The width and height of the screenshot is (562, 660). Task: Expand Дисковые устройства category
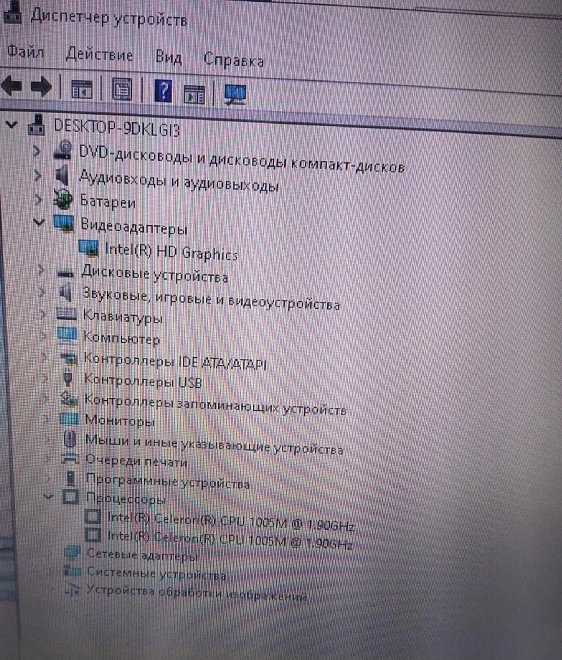(41, 269)
